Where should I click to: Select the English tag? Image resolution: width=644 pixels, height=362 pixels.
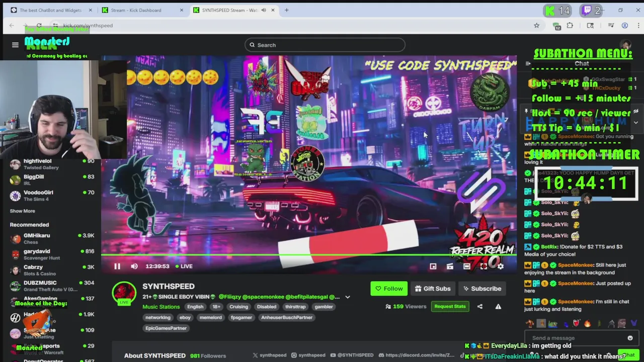[x=195, y=307]
